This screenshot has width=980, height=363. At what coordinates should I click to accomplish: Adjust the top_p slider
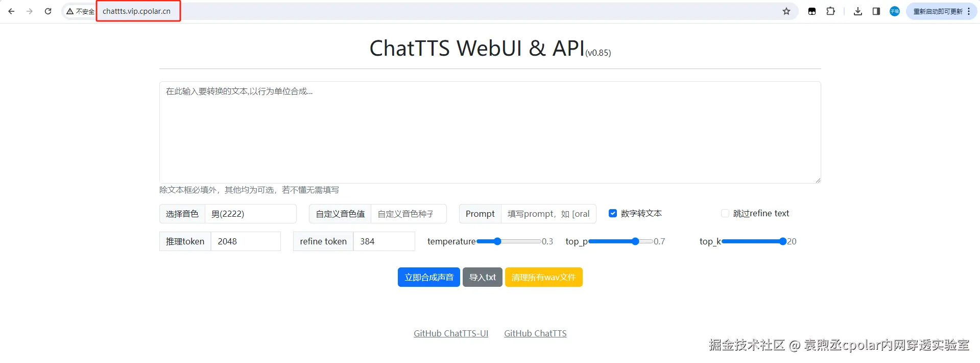620,241
